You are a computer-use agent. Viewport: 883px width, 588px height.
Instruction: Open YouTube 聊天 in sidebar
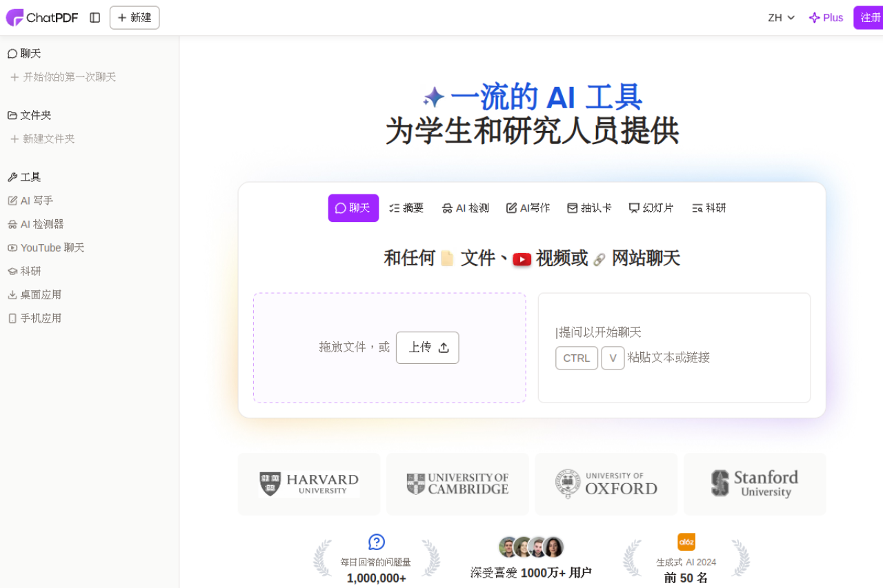(46, 247)
